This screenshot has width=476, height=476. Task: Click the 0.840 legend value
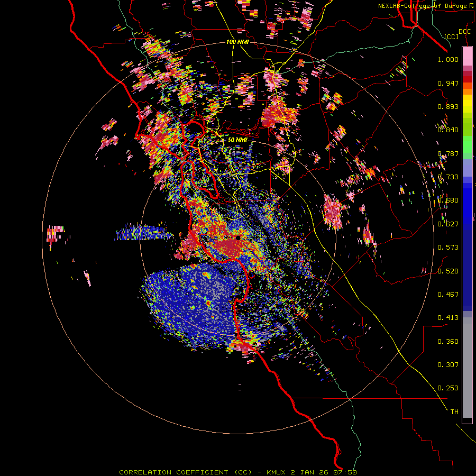point(448,130)
